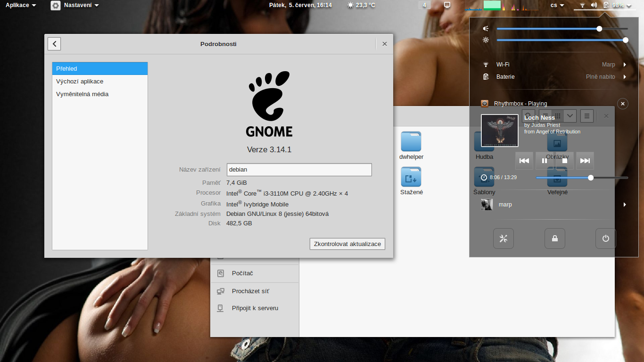Open the weather indicator showing 23,3 °C

(x=362, y=5)
